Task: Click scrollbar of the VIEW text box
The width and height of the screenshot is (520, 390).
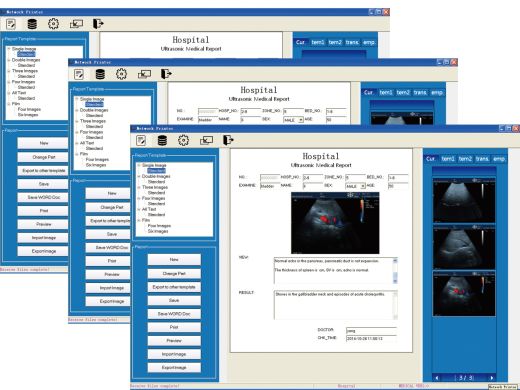Action: (x=395, y=271)
